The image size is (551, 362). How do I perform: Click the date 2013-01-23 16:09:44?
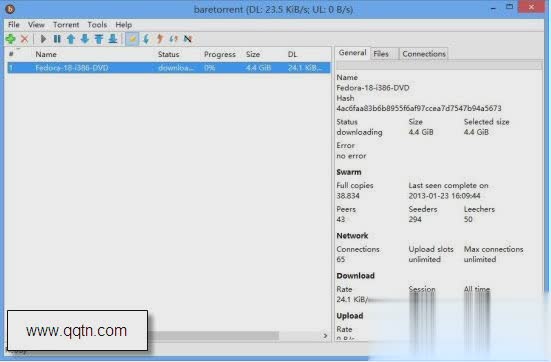click(x=444, y=196)
